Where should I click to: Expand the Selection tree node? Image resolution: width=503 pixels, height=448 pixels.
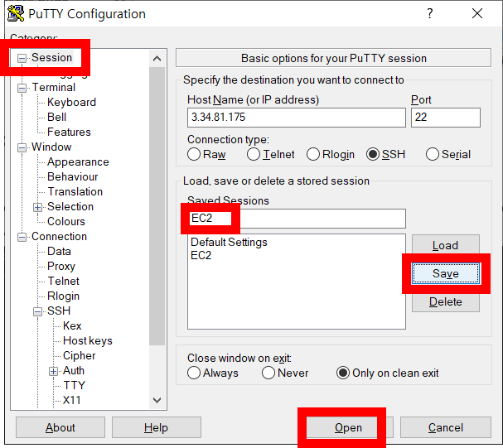[x=37, y=207]
